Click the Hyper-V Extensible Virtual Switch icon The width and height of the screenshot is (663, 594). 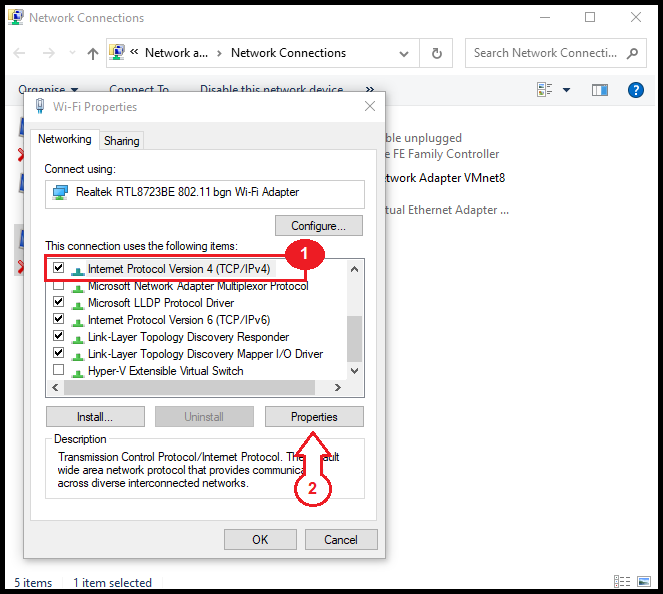(78, 372)
